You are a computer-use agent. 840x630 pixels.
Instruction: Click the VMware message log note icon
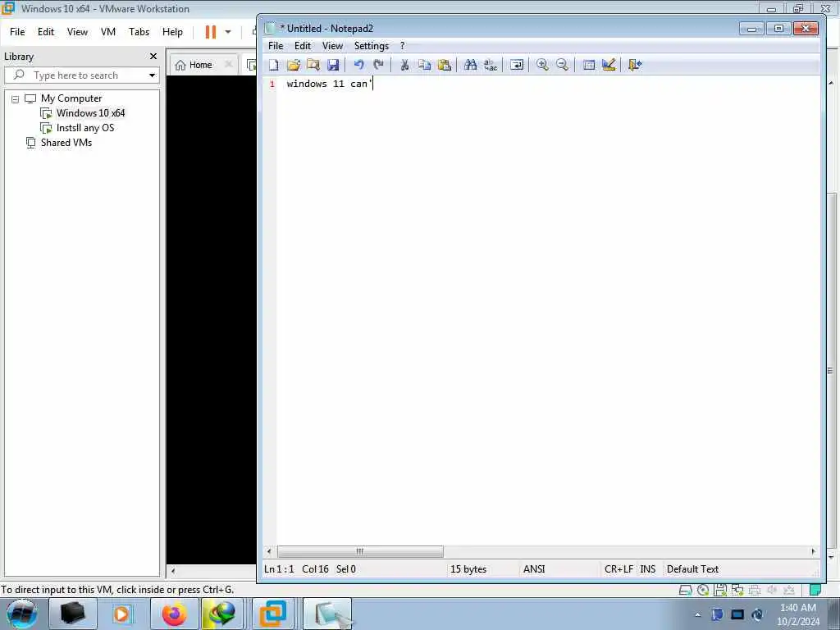point(815,590)
